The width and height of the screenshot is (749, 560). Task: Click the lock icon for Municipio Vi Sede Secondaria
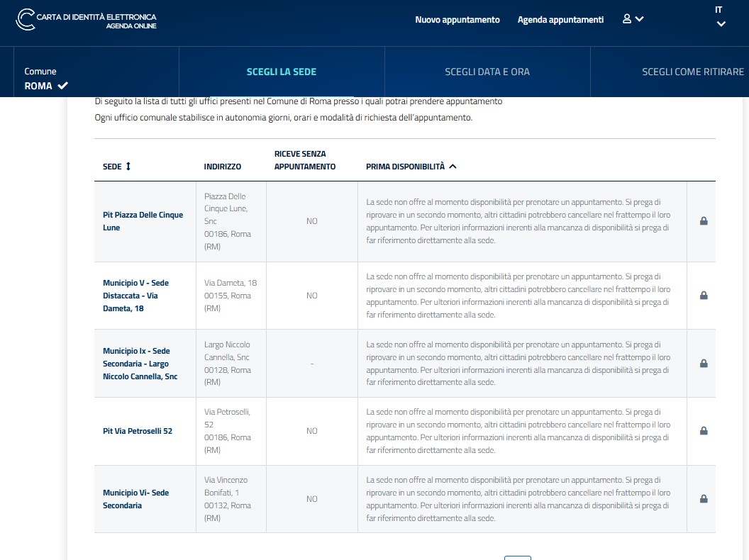tap(704, 499)
